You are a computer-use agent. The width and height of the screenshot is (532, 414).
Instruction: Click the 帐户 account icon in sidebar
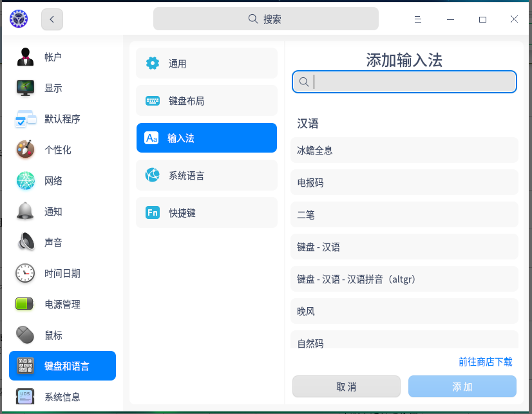25,57
